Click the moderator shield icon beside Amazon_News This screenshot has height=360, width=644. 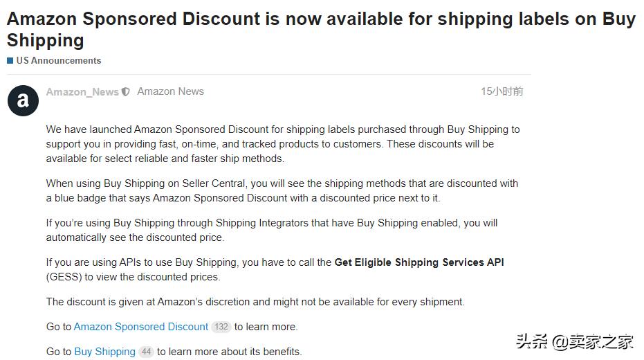(125, 92)
